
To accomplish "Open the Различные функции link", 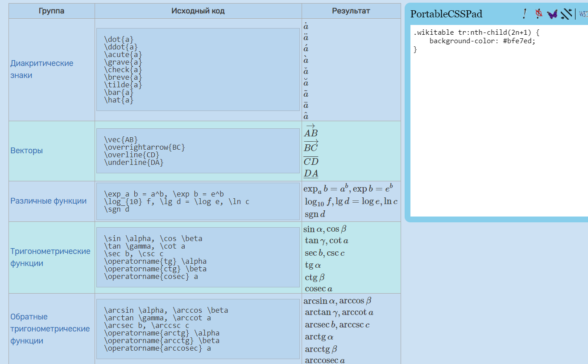I will click(49, 201).
